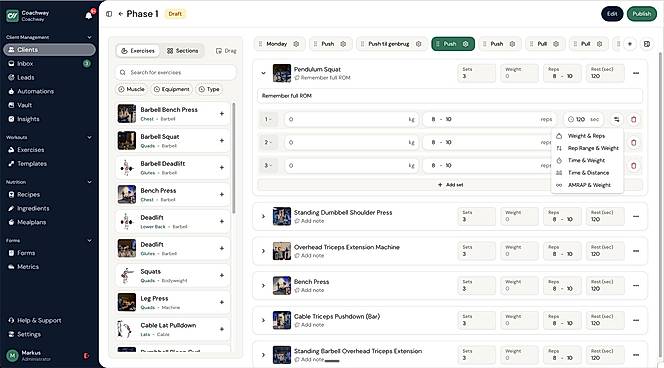Click the logout icon next to Markus
664x368 pixels.
[x=86, y=356]
